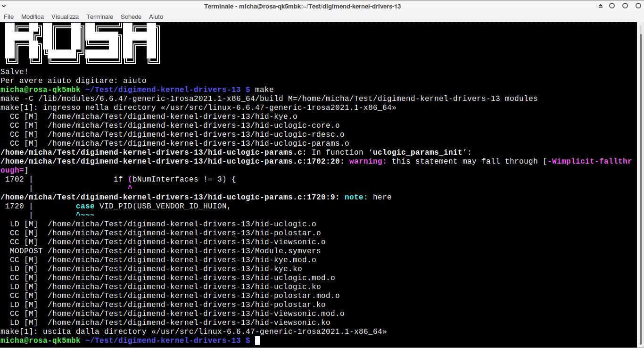Open the Aiuto menu
Image resolution: width=644 pixels, height=348 pixels.
tap(156, 17)
